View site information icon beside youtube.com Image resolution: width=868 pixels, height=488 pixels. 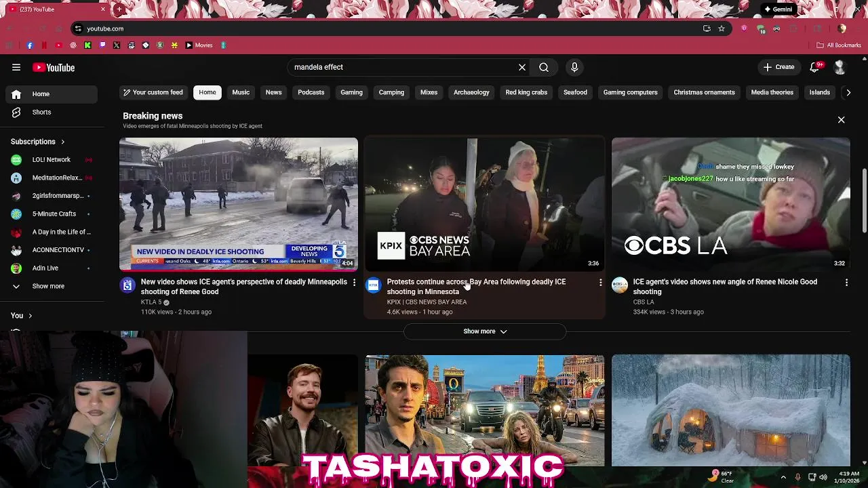pos(78,28)
